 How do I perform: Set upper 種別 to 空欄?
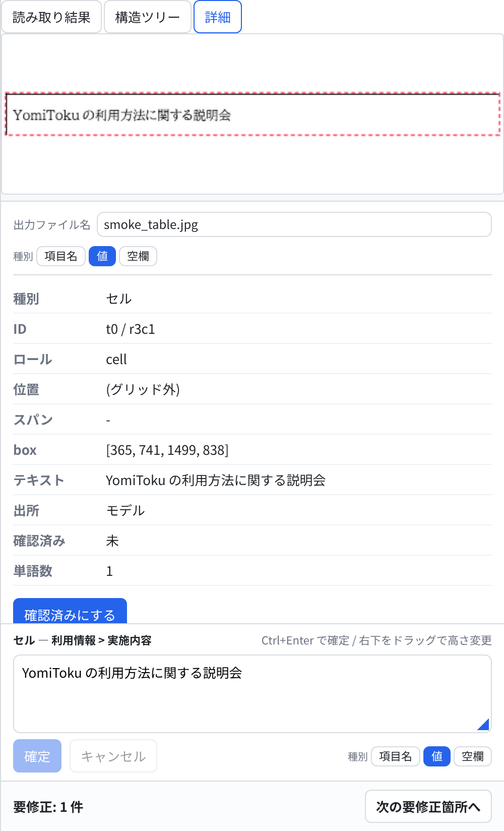[x=138, y=256]
